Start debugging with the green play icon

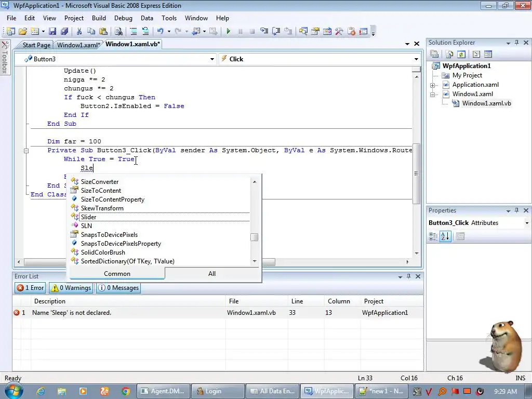coord(228,31)
